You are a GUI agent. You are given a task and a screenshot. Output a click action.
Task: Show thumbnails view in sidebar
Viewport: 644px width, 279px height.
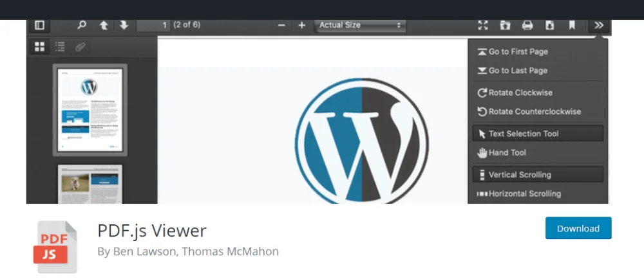40,46
